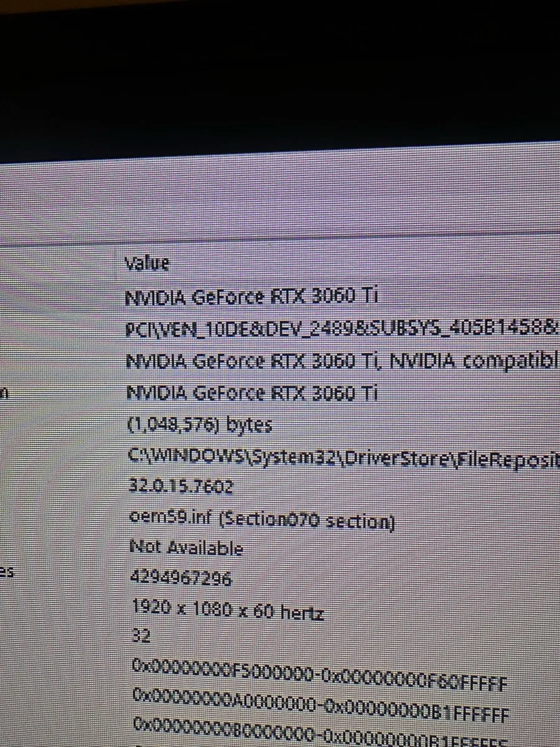Select the bits per pixel value 32
This screenshot has height=747, width=560.
point(141,636)
